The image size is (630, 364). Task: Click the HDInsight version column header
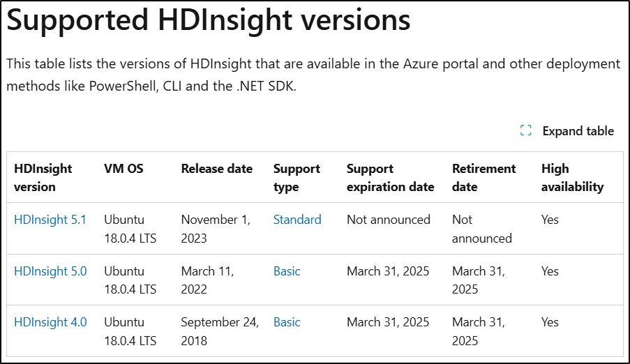click(x=43, y=178)
